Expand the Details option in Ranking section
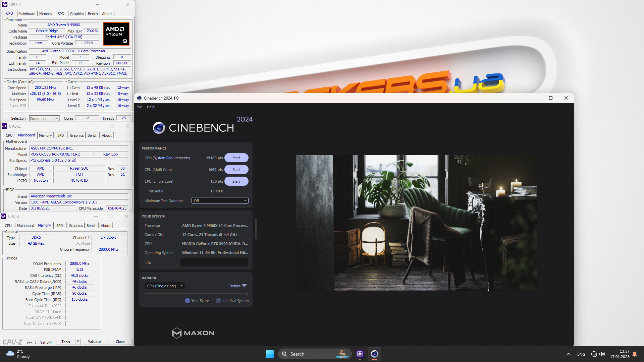The image size is (644, 362). pyautogui.click(x=237, y=286)
